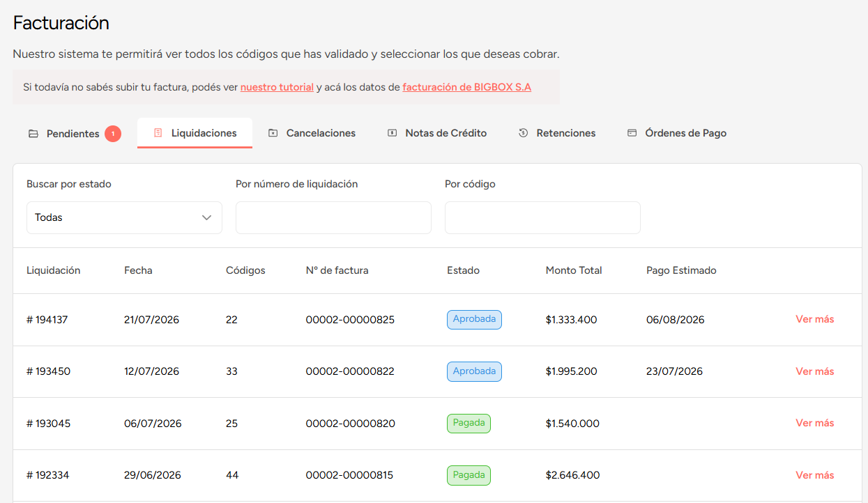Click invoice number 00002-00000822
Image resolution: width=868 pixels, height=503 pixels.
tap(350, 371)
